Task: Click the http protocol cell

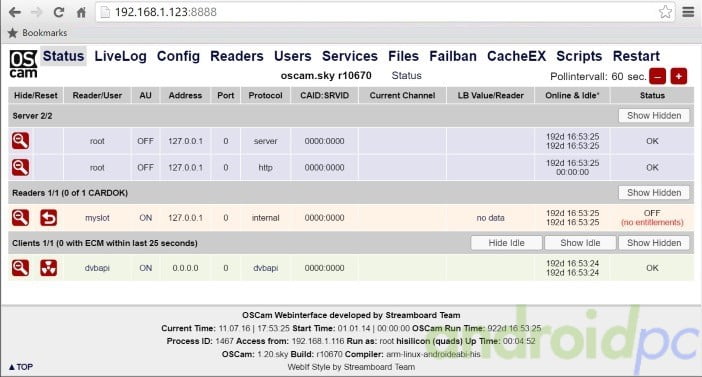Action: coord(265,168)
